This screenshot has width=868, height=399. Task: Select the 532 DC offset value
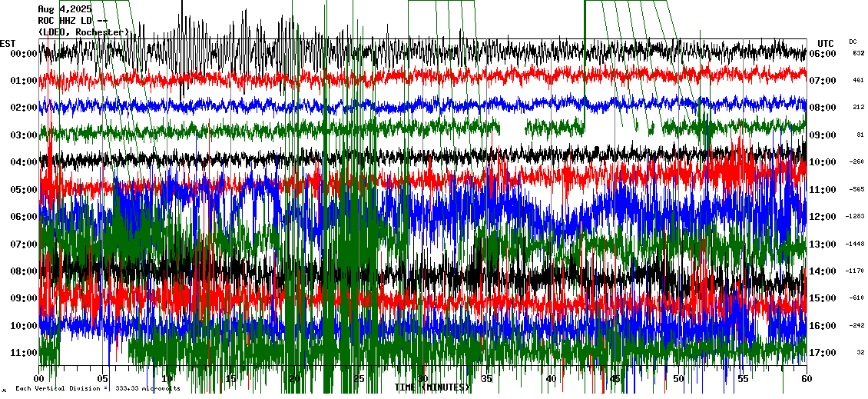[858, 53]
